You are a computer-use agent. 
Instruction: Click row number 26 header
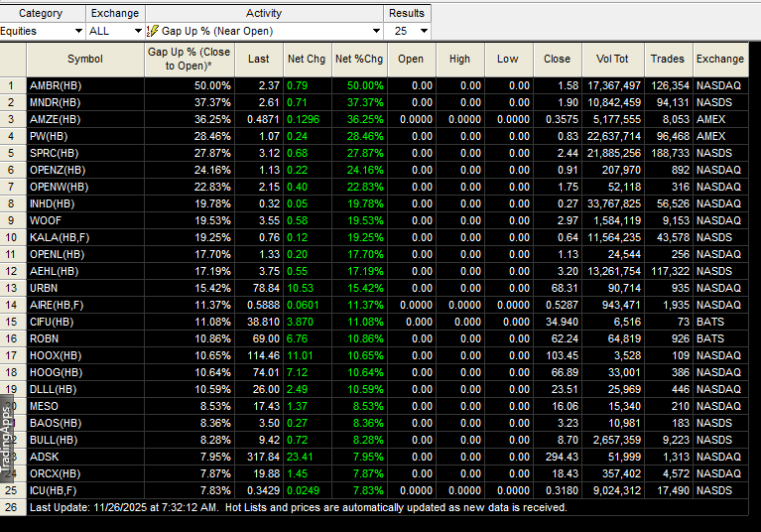[11, 508]
